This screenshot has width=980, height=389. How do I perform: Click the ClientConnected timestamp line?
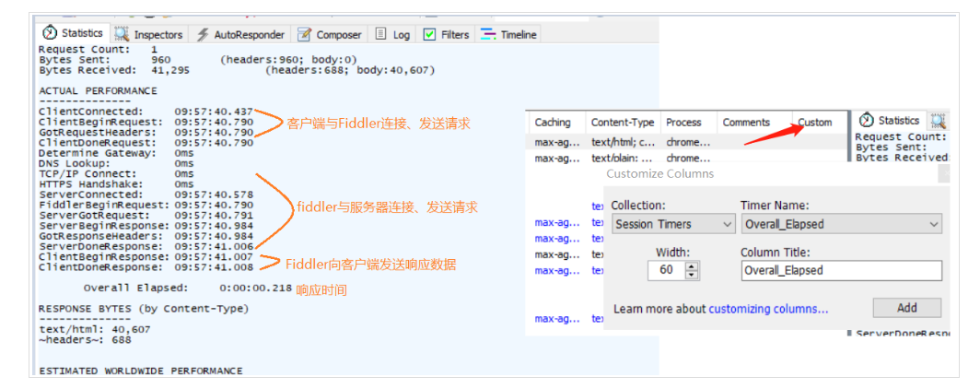click(x=146, y=112)
